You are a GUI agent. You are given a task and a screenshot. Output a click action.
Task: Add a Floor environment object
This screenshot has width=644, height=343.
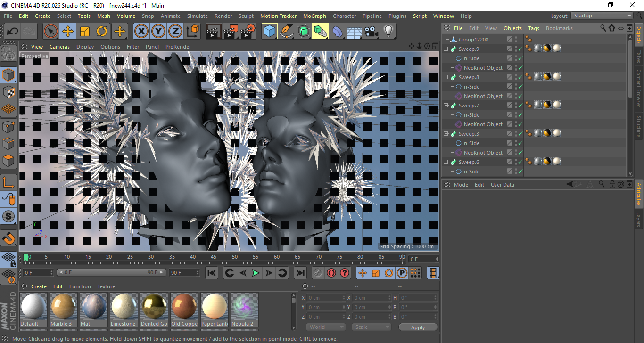tap(355, 32)
